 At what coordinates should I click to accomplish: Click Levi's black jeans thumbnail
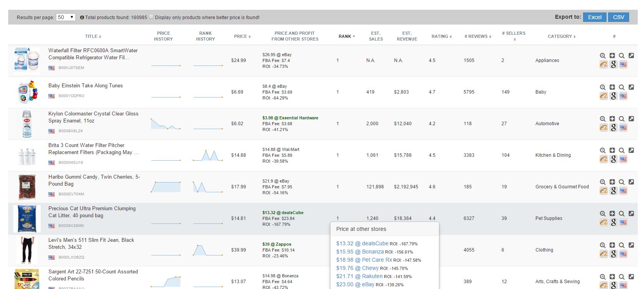pos(27,250)
